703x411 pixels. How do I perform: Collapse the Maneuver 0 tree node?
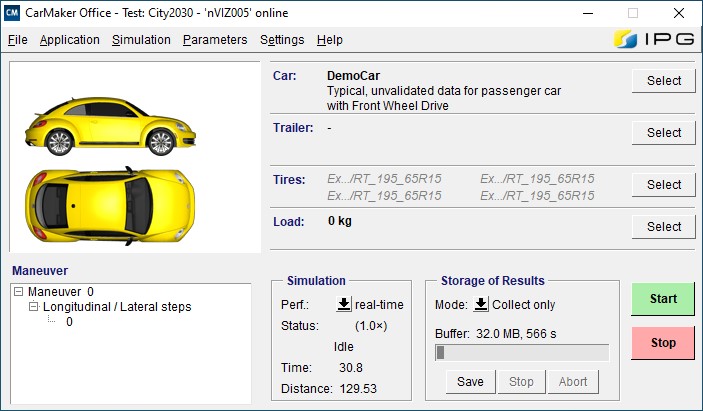coord(18,292)
